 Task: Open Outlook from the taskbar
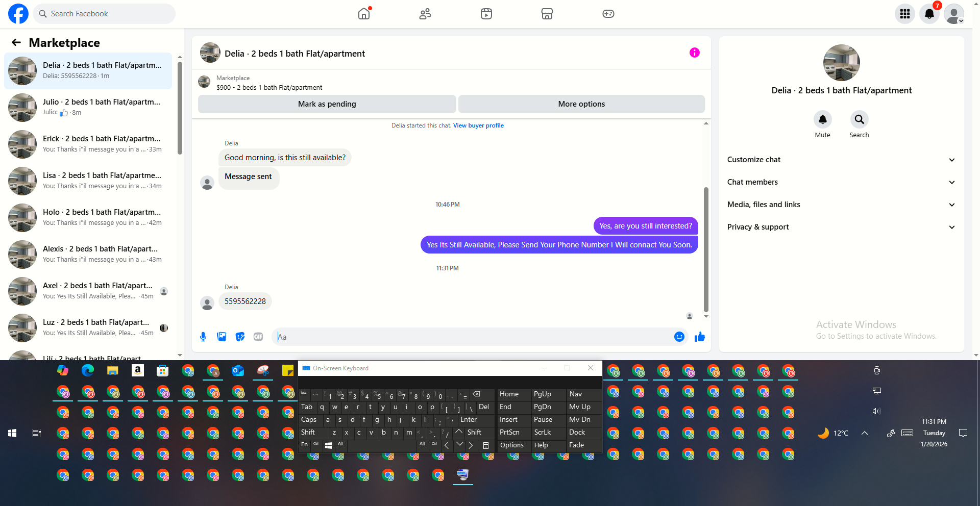238,370
